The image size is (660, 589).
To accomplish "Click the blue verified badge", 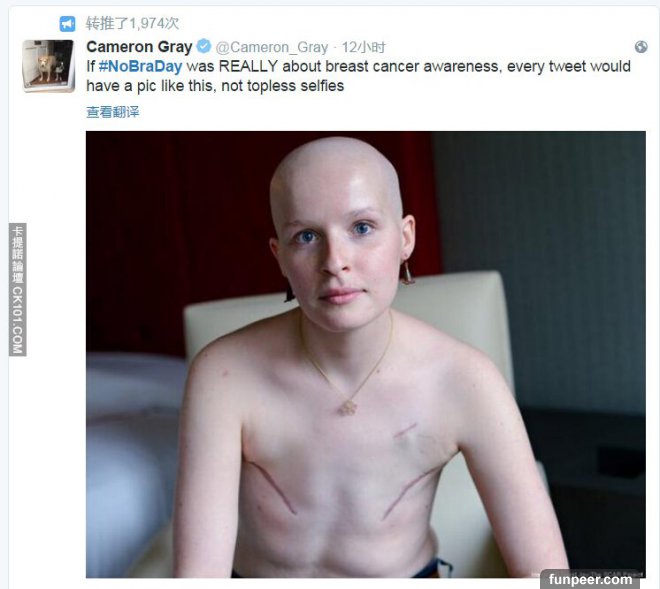I will (x=204, y=46).
